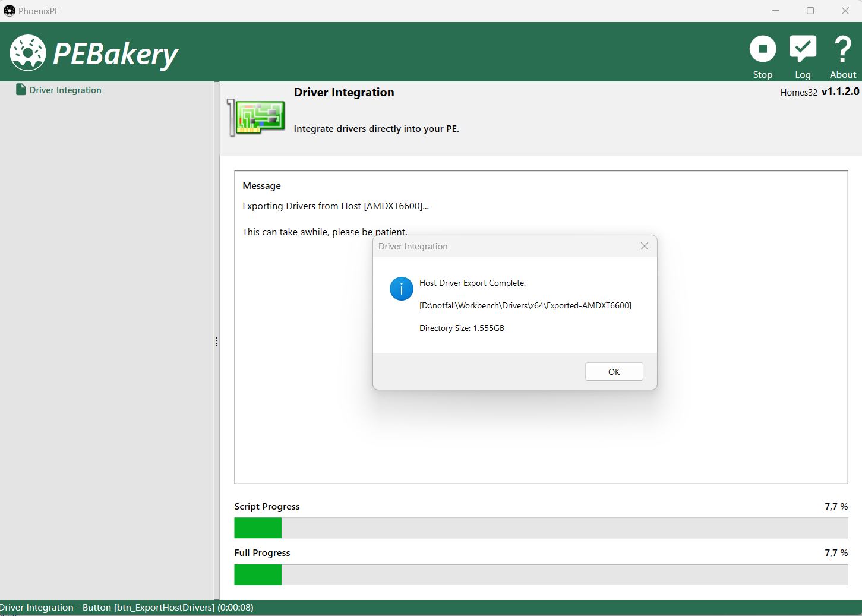Click the blue info icon in dialog

point(402,289)
